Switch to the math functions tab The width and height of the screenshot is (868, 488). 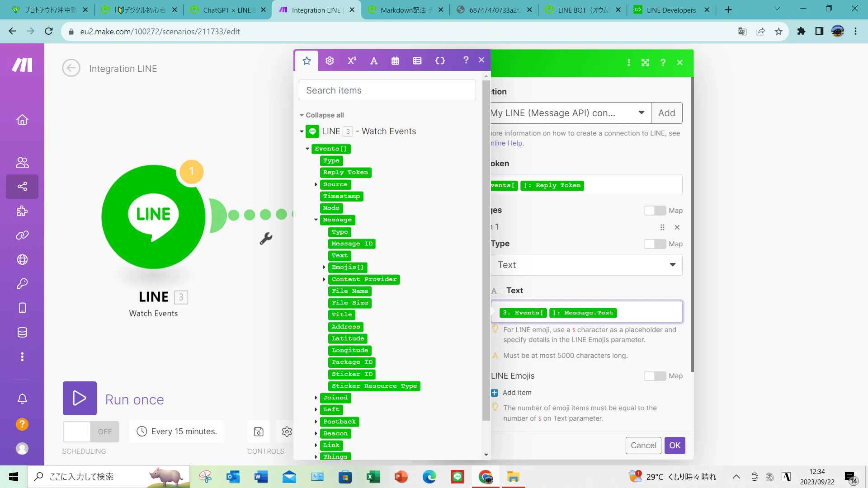[352, 61]
